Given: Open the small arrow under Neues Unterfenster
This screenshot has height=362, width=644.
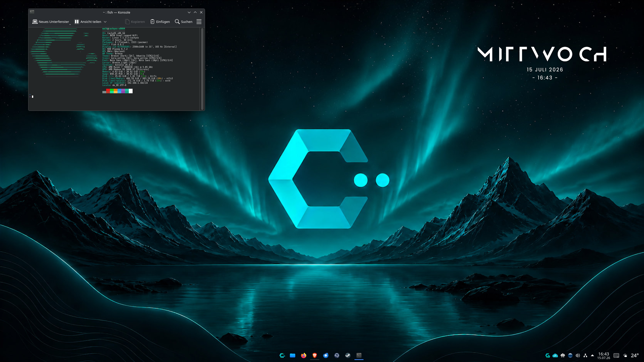Looking at the screenshot, I should (70, 24).
